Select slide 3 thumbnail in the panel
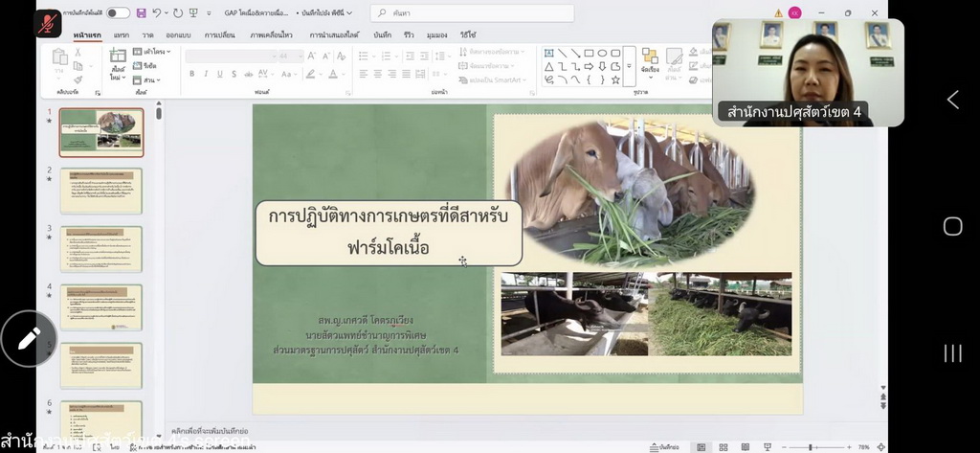Screen dimensions: 980x453 [x=100, y=249]
